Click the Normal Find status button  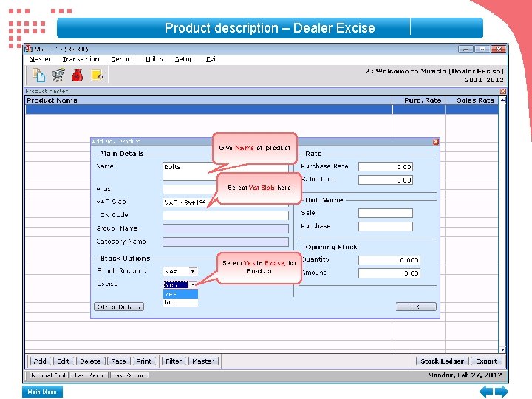49,375
